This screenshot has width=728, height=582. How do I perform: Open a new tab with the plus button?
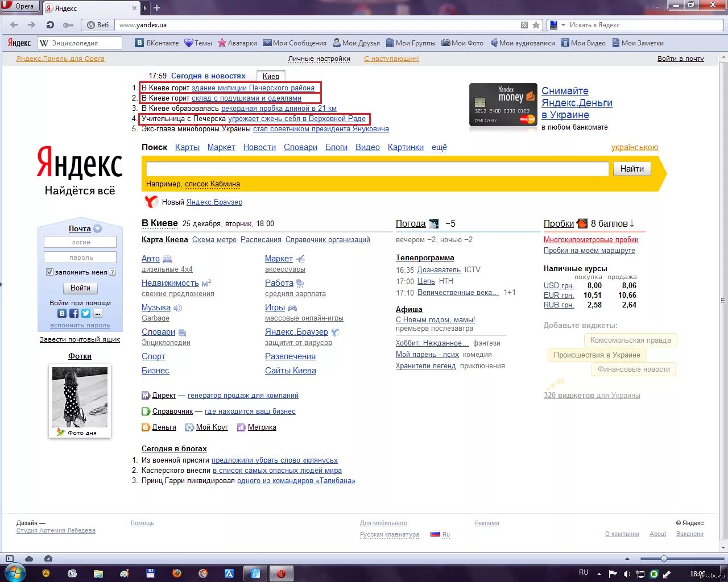(x=157, y=7)
